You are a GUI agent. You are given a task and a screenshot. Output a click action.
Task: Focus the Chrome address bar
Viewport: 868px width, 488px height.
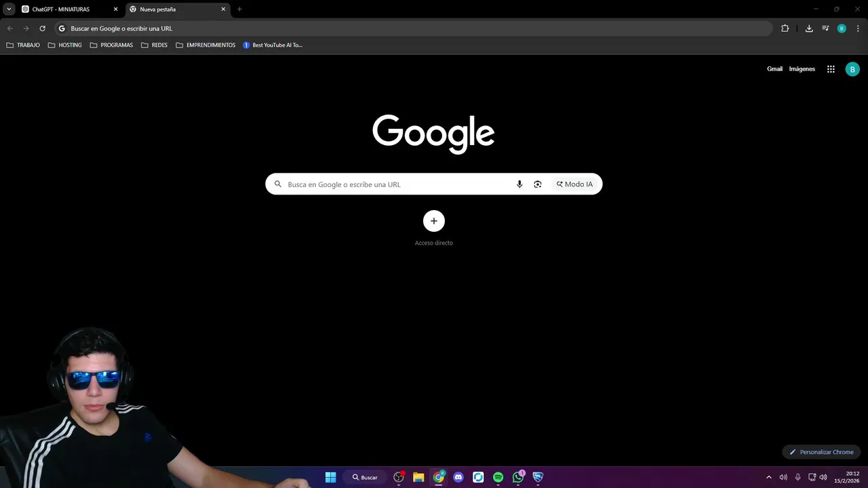414,28
